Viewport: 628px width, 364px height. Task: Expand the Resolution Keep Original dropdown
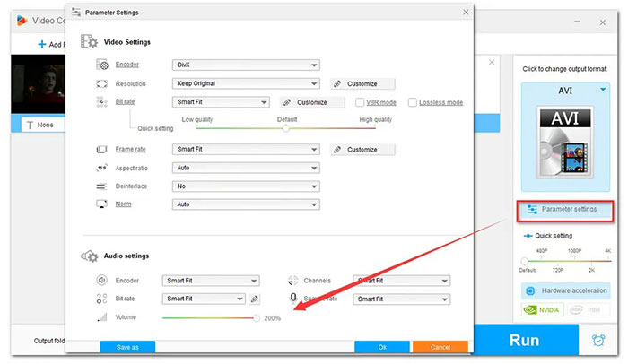[x=246, y=83]
